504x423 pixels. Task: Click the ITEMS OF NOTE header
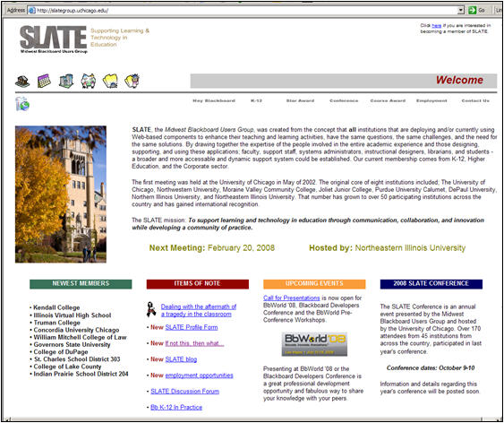coord(197,284)
